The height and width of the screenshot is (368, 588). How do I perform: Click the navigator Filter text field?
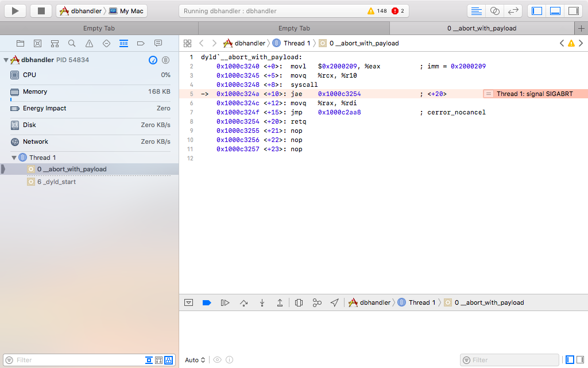pyautogui.click(x=75, y=360)
